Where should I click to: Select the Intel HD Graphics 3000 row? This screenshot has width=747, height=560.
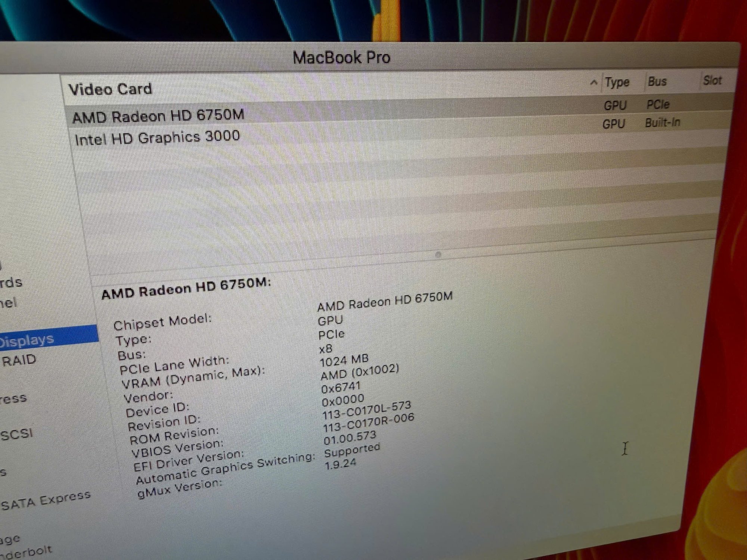click(157, 138)
